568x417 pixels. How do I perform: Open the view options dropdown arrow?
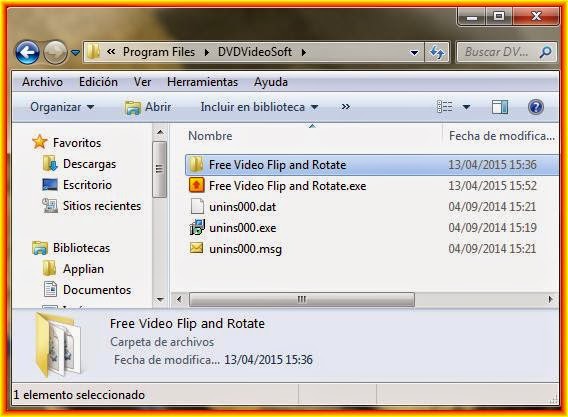click(466, 107)
